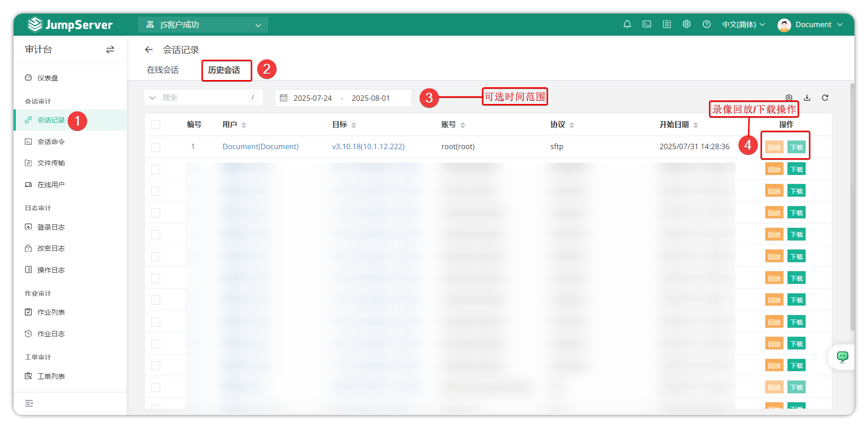
Task: Open table column settings gear icon
Action: [789, 98]
